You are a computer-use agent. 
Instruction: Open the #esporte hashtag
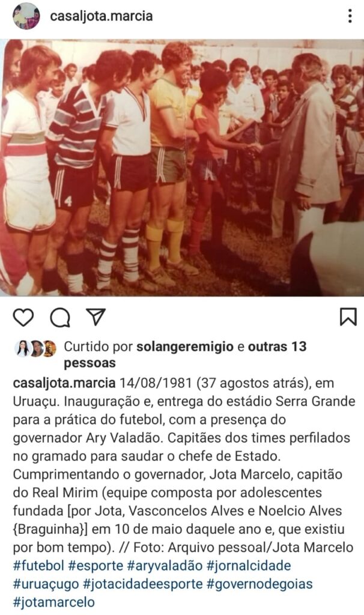click(x=96, y=566)
